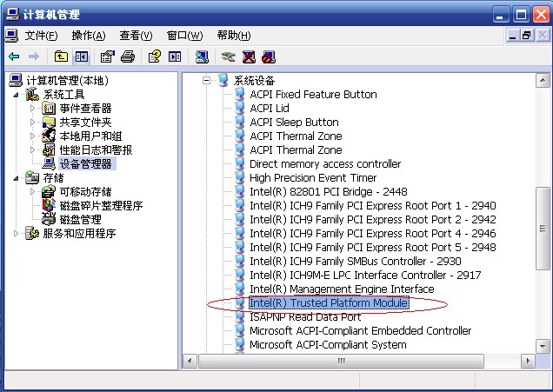Open the 窗口(W) menu
This screenshot has width=553, height=392.
[x=185, y=36]
